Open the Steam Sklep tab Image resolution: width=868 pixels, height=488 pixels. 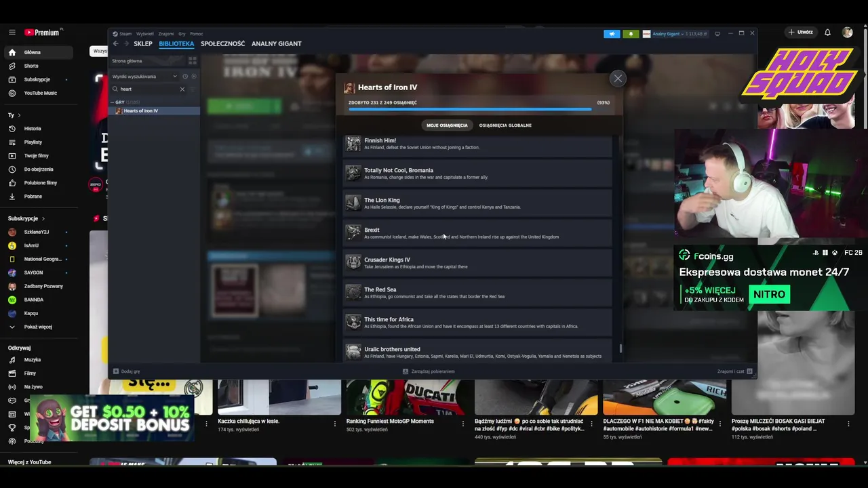143,43
